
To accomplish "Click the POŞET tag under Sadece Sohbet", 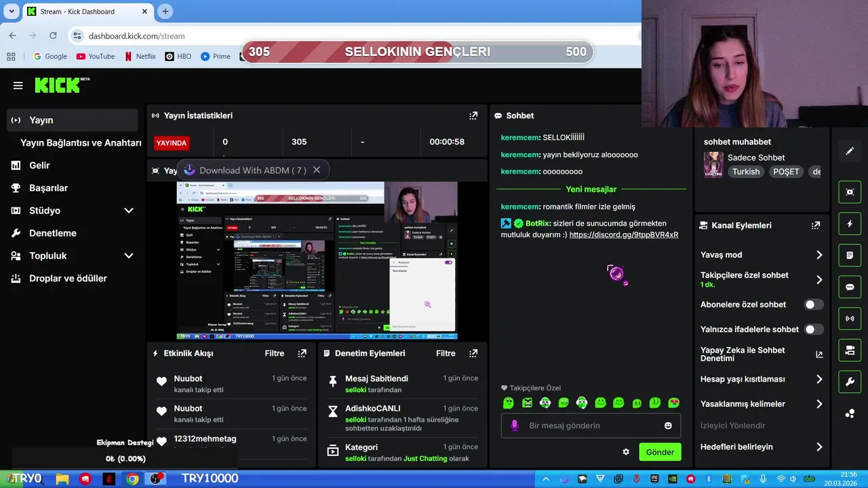I will coord(786,171).
